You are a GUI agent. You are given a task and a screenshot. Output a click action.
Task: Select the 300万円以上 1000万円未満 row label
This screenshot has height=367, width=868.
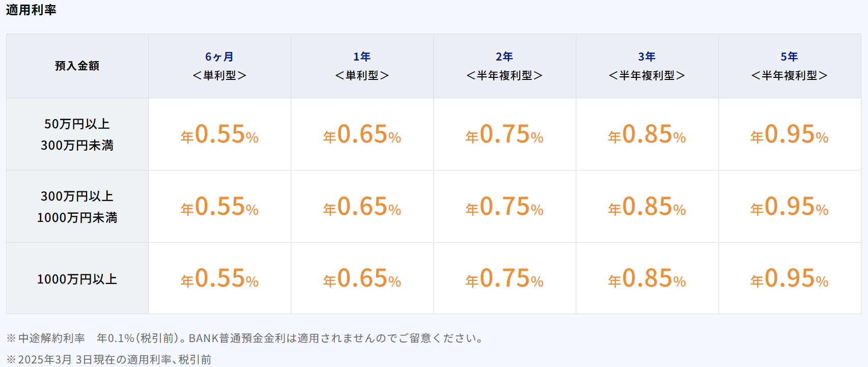(x=77, y=207)
